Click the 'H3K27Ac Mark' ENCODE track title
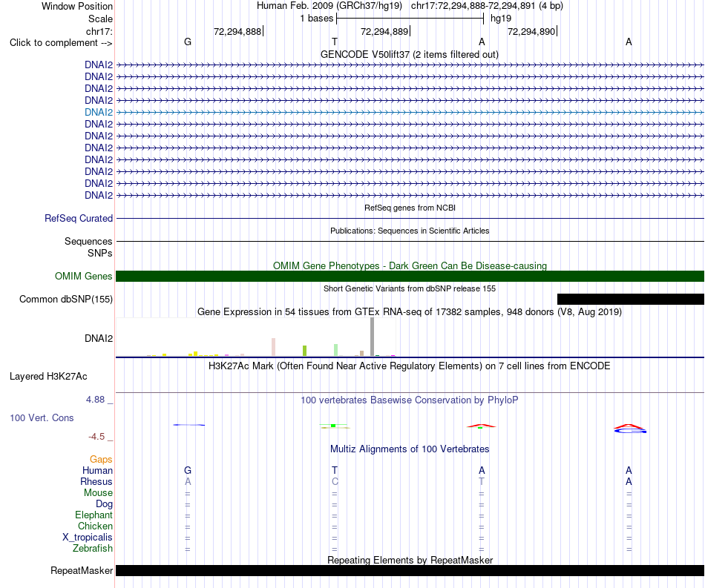This screenshot has height=588, width=705. (410, 366)
